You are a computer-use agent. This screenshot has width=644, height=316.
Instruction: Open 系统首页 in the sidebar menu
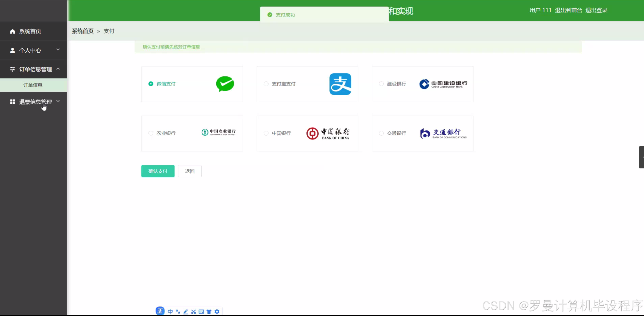click(30, 31)
